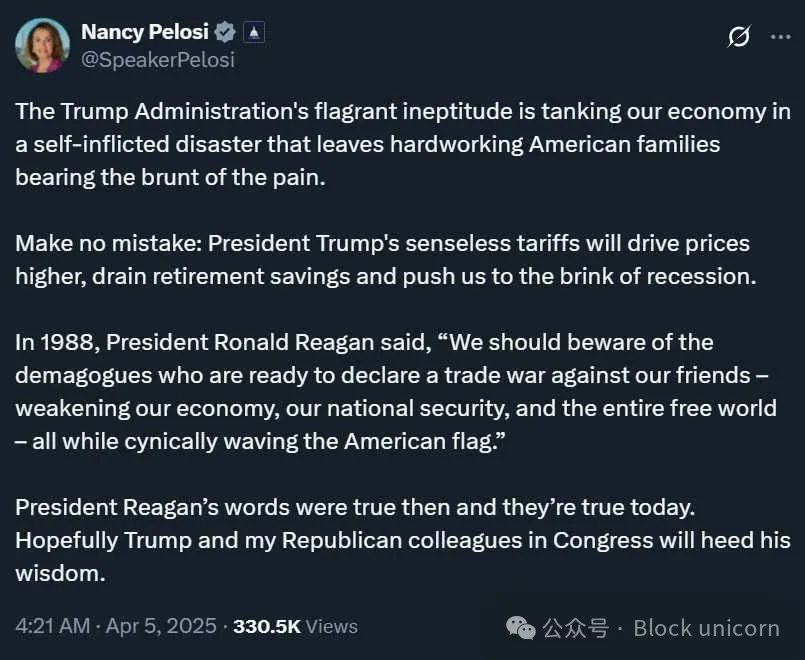Click the Views label next to the count
The height and width of the screenshot is (660, 805).
point(332,626)
